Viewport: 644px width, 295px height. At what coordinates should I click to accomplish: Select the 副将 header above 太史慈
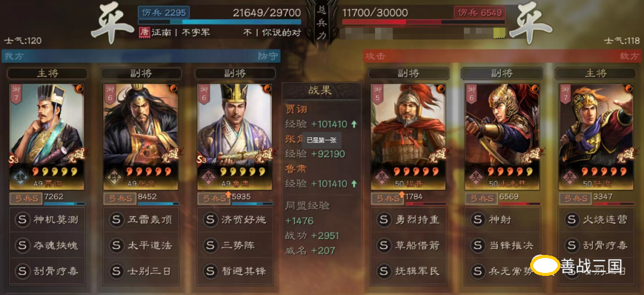[x=501, y=73]
